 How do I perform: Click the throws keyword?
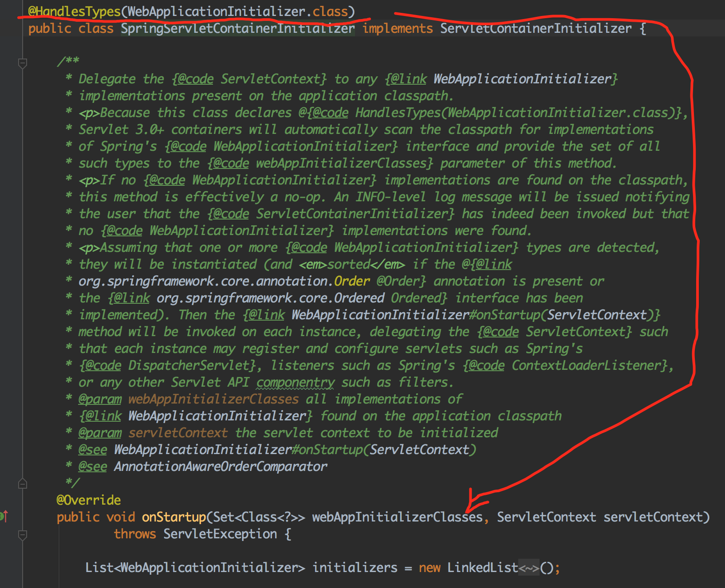click(x=135, y=534)
